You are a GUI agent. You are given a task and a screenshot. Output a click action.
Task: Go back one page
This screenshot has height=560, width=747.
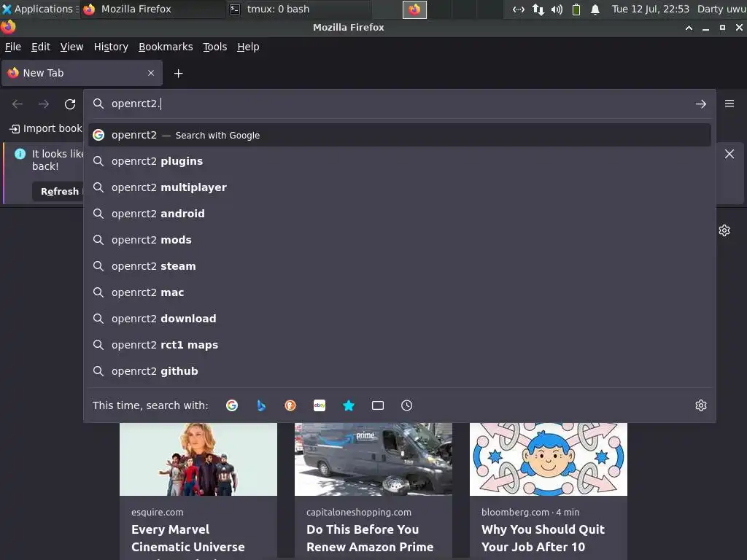tap(18, 104)
